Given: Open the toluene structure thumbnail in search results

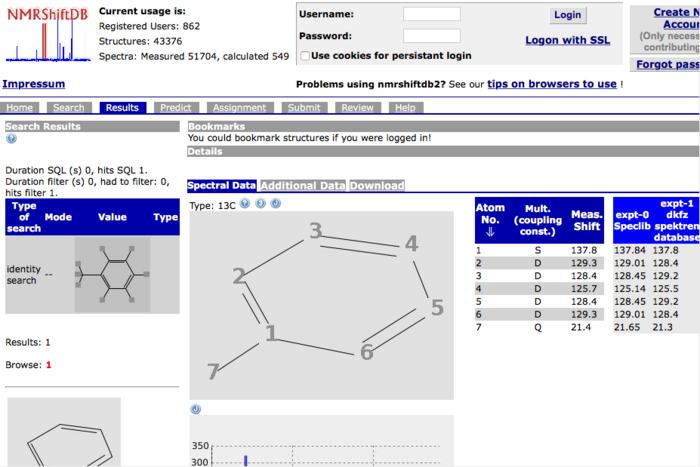Looking at the screenshot, I should [112, 274].
